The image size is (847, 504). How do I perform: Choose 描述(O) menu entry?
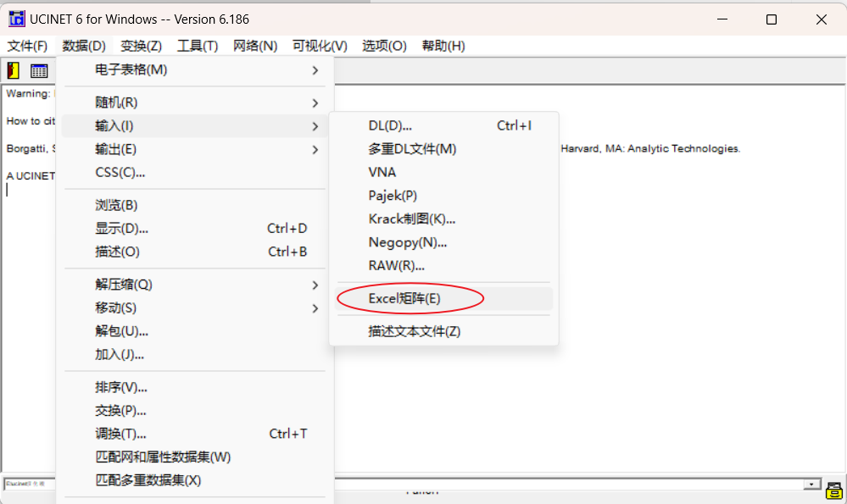(195, 252)
